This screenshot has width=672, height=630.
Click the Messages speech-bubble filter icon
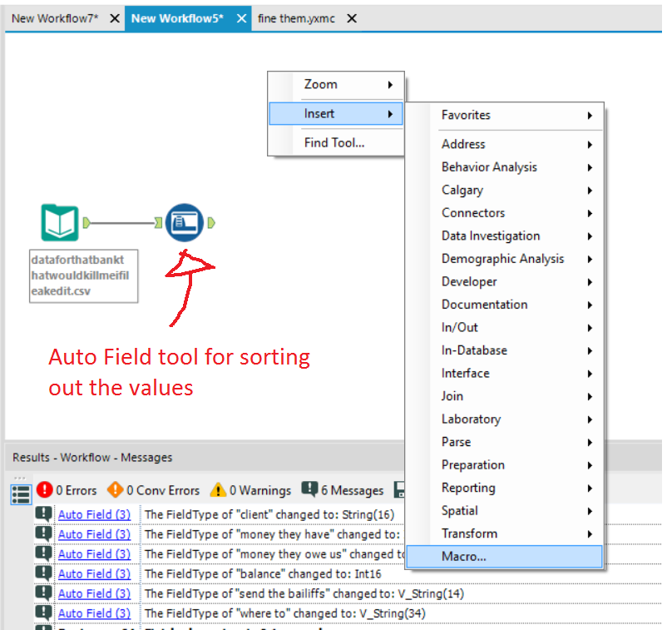click(309, 490)
